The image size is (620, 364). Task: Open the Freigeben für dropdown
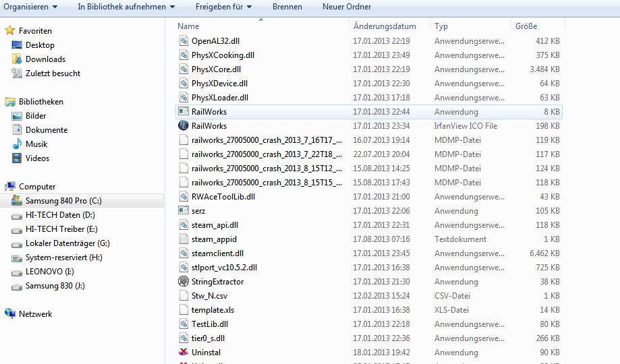point(223,7)
